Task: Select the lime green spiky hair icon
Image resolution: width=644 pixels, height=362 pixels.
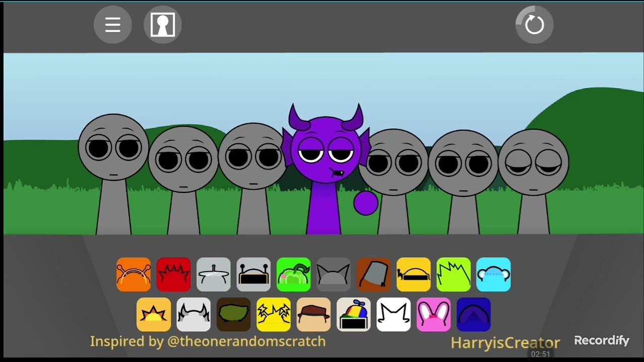Action: [453, 275]
